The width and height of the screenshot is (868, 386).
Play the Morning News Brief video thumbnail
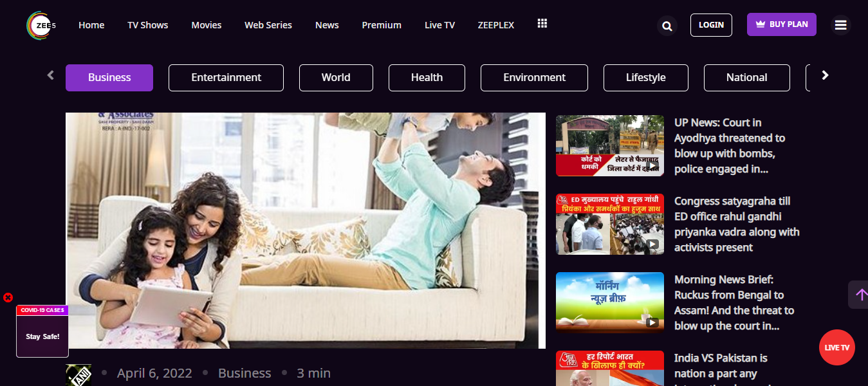tap(609, 302)
